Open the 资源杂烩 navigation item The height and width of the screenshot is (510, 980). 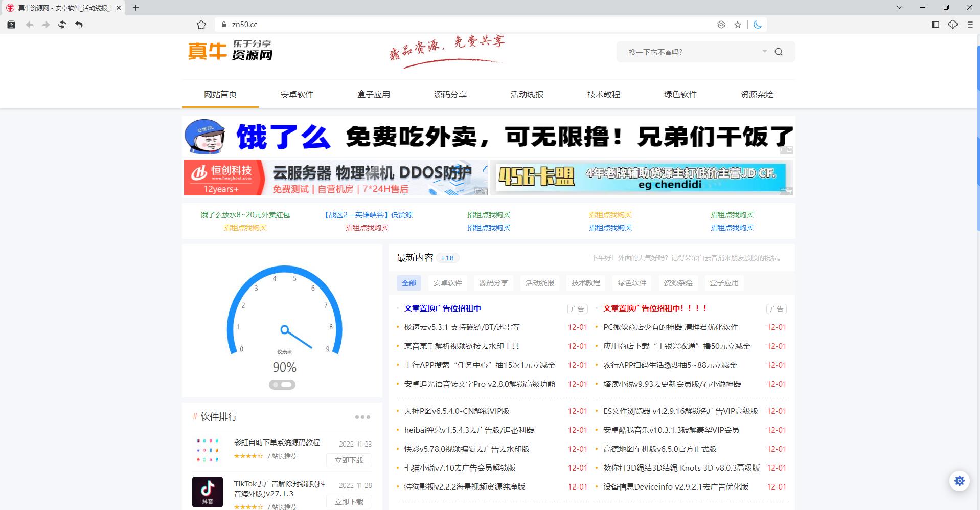757,94
